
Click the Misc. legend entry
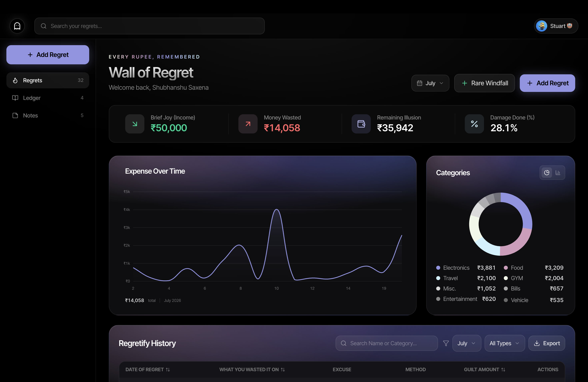(x=466, y=288)
